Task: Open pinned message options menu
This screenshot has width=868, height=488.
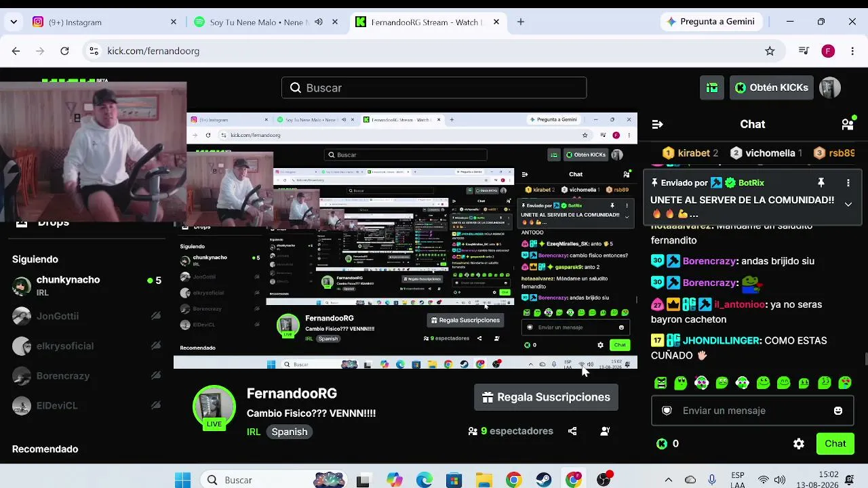Action: (848, 183)
